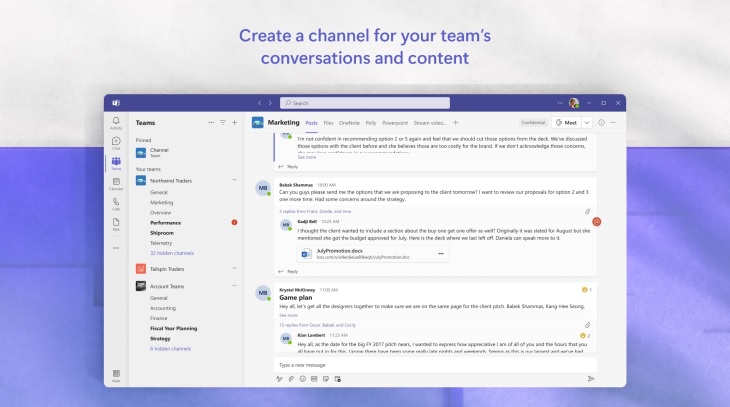
Task: Open the sticker picker icon
Action: [326, 379]
